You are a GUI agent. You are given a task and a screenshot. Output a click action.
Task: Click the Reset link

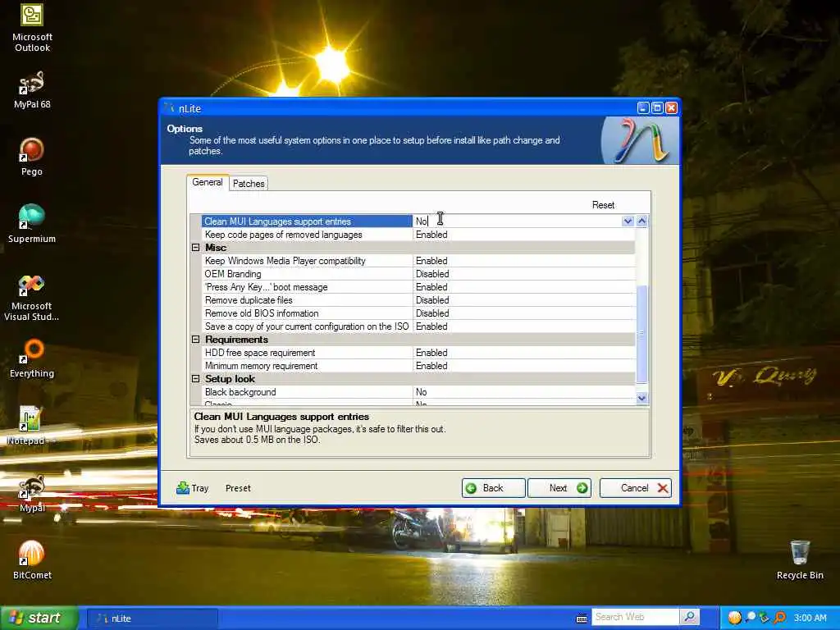pos(603,205)
